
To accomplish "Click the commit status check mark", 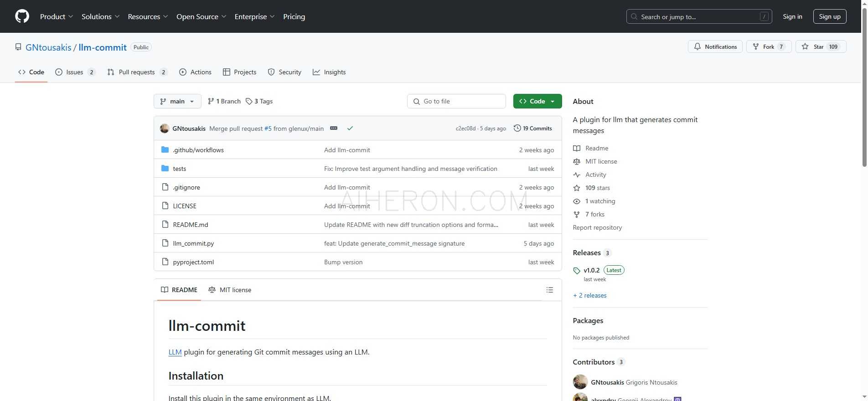I will point(350,128).
